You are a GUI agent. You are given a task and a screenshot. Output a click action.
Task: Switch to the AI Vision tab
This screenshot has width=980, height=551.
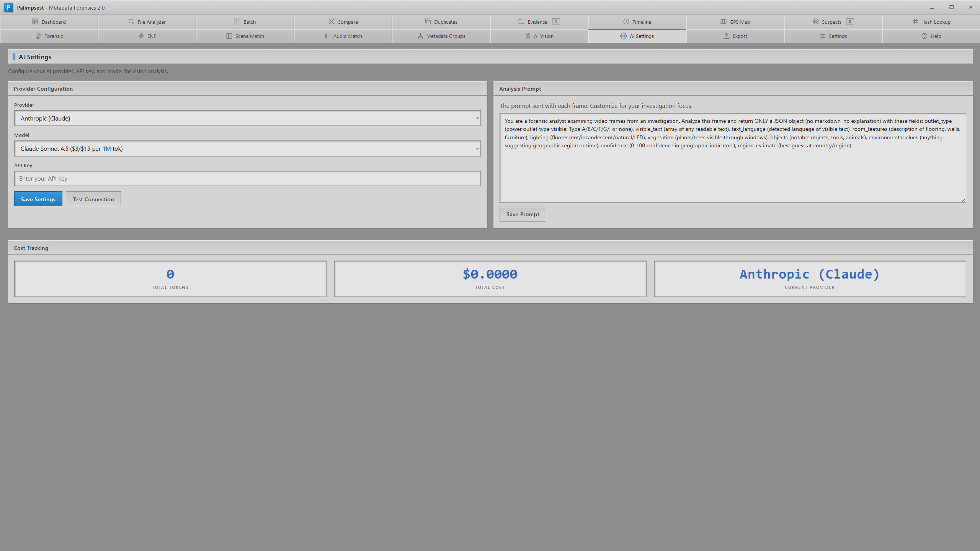point(539,36)
